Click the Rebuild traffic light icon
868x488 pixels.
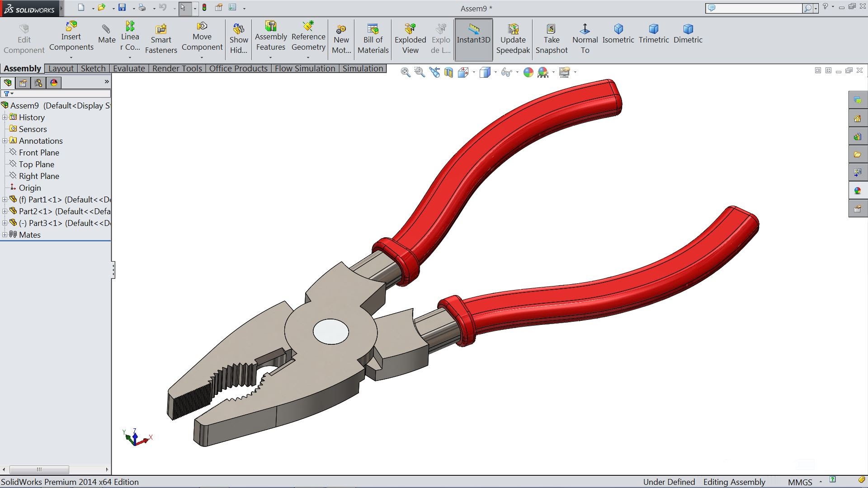(x=204, y=8)
